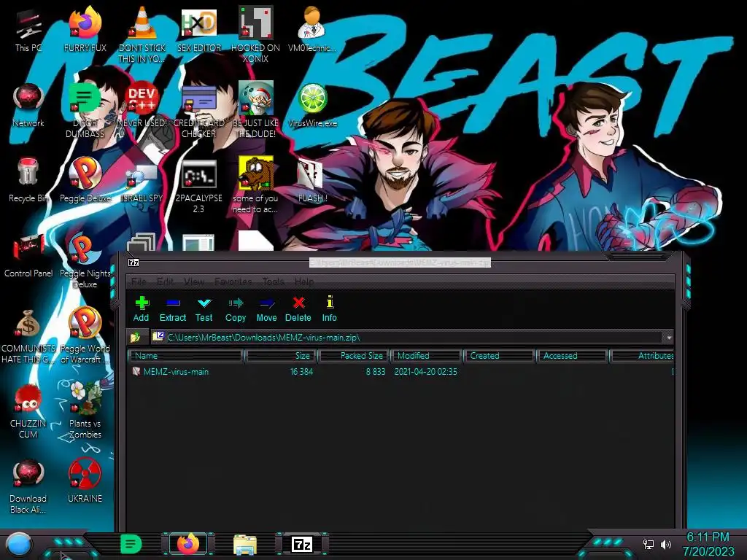
Task: Switch to Firefox on the taskbar
Action: point(187,544)
